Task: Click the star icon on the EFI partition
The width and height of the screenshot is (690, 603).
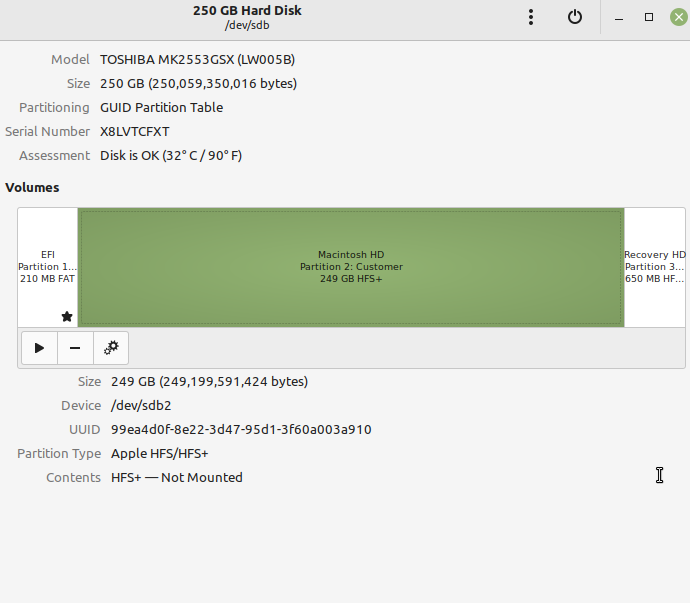Action: coord(67,316)
